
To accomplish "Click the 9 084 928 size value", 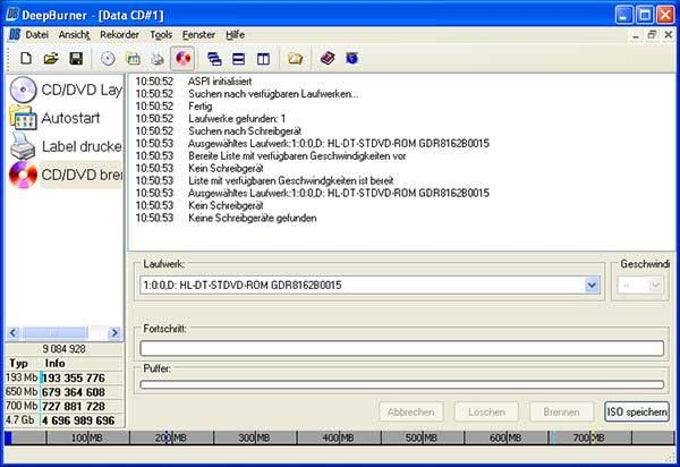I will point(64,349).
